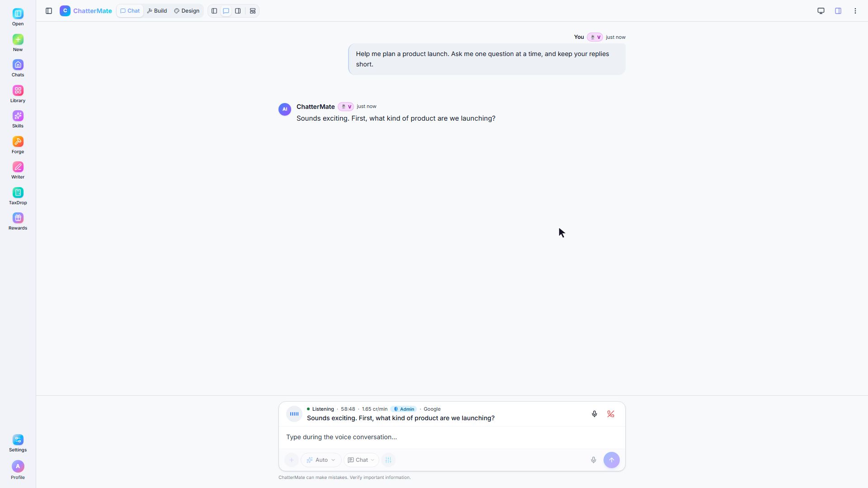Click the V badge beside ChatterMate name
868x488 pixels.
click(x=346, y=107)
